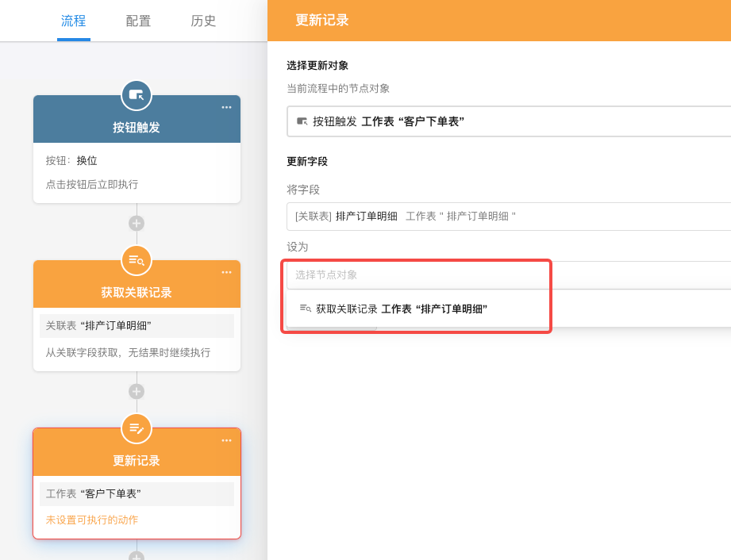
Task: Click the 更新记录 node's pencil icon
Action: (x=137, y=428)
